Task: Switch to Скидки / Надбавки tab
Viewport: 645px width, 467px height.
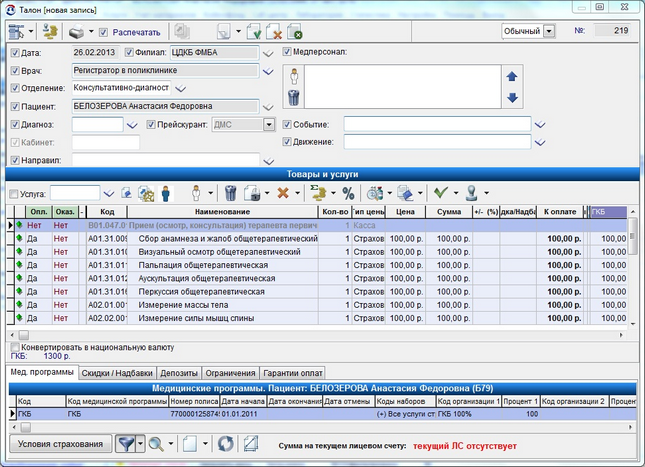Action: pos(117,373)
